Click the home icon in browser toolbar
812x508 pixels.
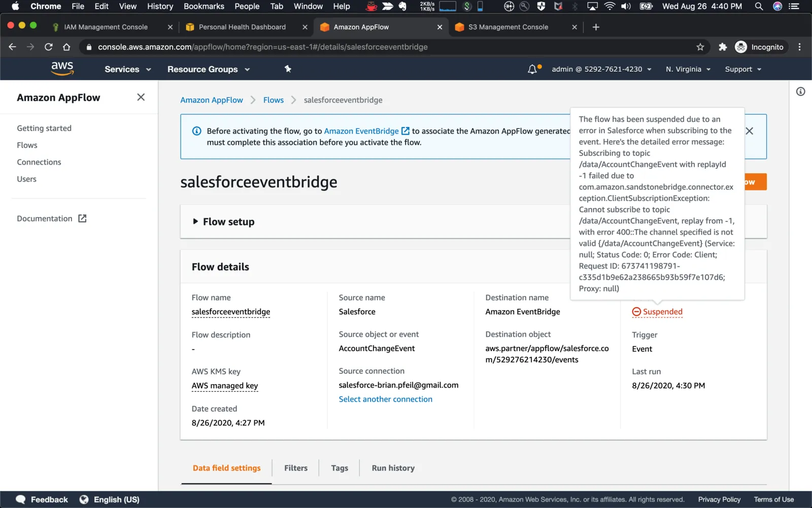66,47
